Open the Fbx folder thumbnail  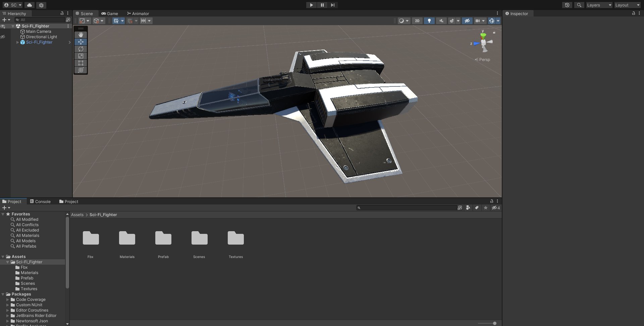91,238
